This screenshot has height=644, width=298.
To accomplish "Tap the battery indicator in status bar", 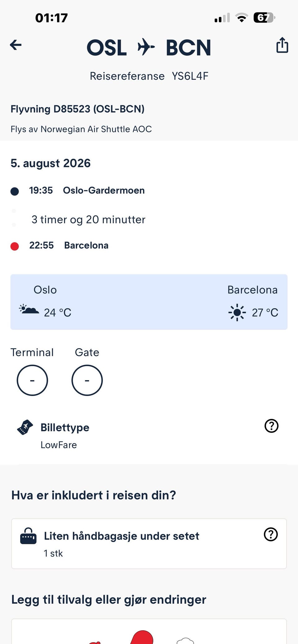I will click(264, 18).
